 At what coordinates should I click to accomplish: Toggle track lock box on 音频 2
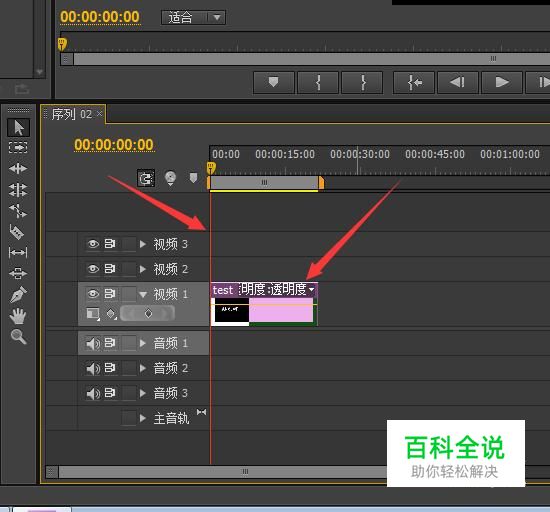pyautogui.click(x=128, y=368)
